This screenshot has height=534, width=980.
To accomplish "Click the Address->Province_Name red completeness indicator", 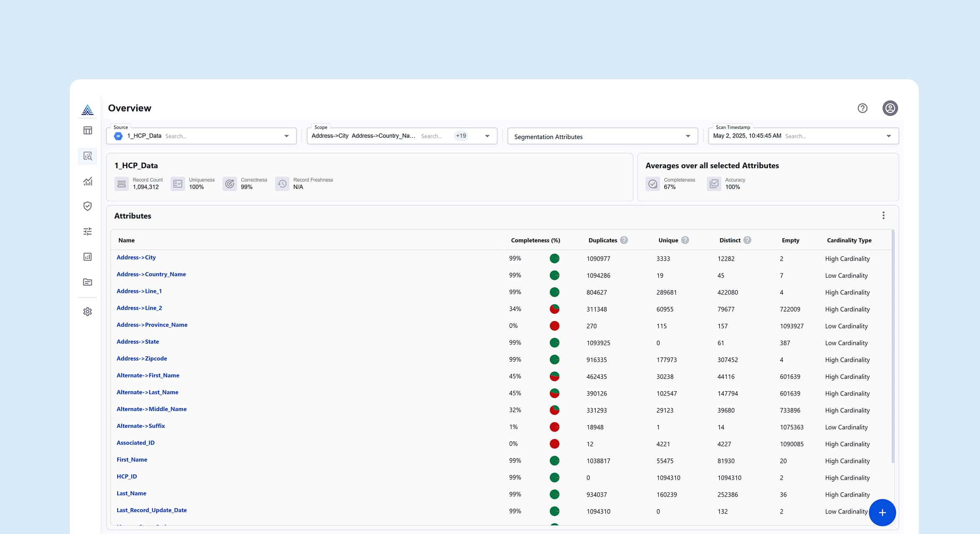I will 554,326.
